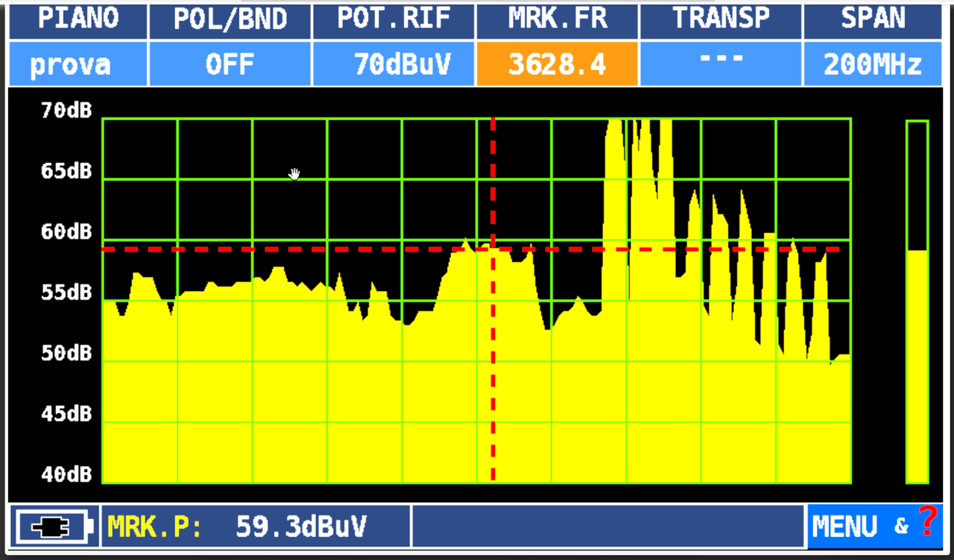The height and width of the screenshot is (560, 954).
Task: Click the 70dB axis label
Action: click(66, 111)
